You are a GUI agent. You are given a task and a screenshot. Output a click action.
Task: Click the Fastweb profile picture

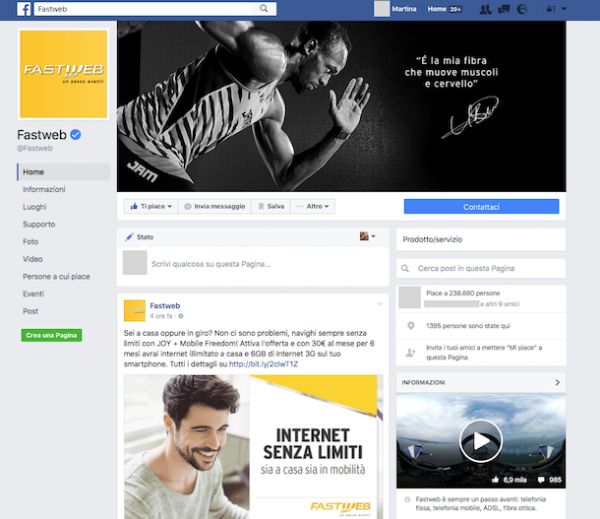point(64,74)
